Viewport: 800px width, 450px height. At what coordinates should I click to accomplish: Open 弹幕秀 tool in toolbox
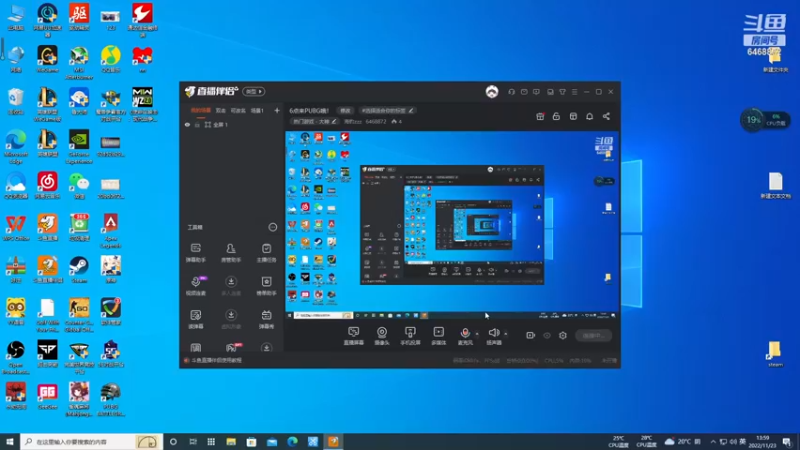click(x=266, y=319)
